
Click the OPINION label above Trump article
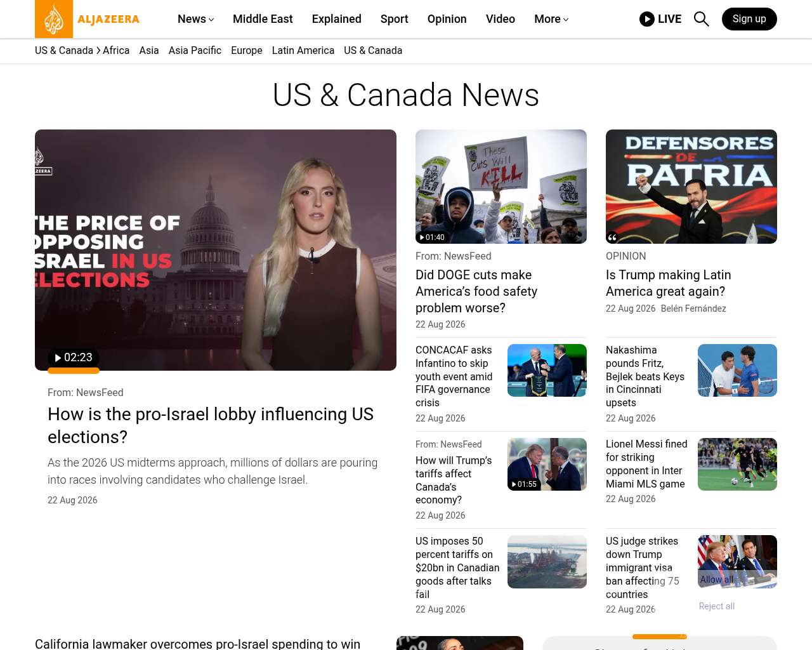[625, 256]
